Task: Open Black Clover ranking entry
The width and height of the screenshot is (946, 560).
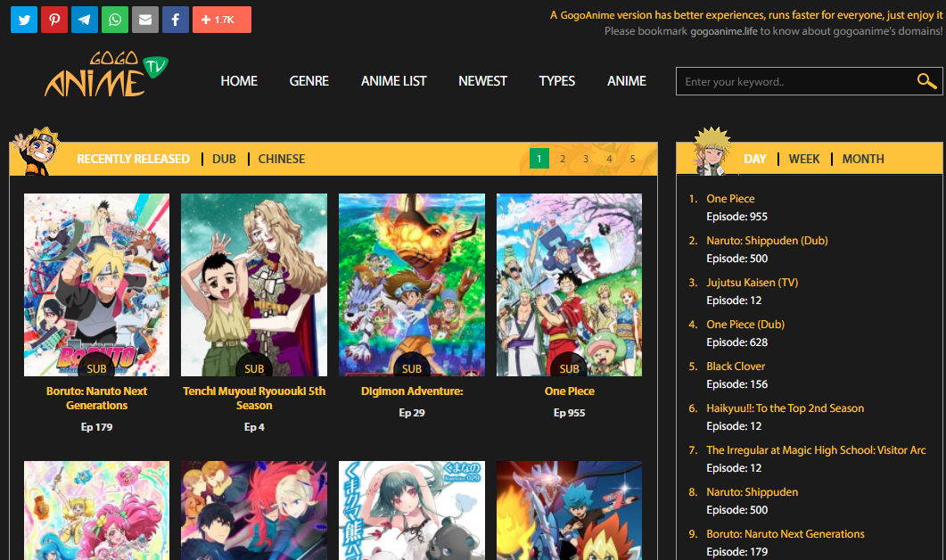Action: click(736, 366)
